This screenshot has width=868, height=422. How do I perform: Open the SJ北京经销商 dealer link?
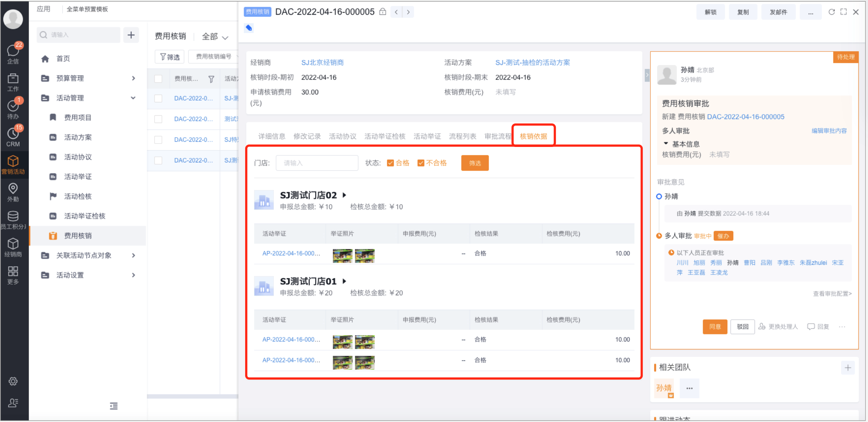[x=322, y=63]
